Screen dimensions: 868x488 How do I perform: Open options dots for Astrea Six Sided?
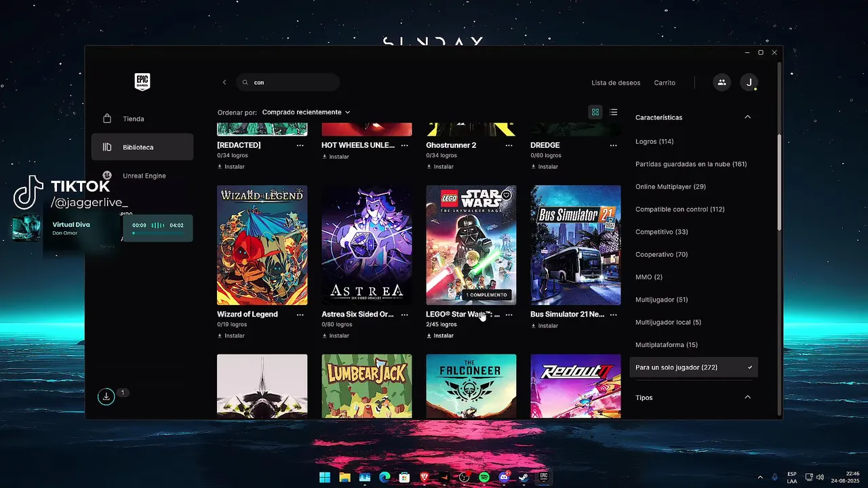tap(405, 314)
